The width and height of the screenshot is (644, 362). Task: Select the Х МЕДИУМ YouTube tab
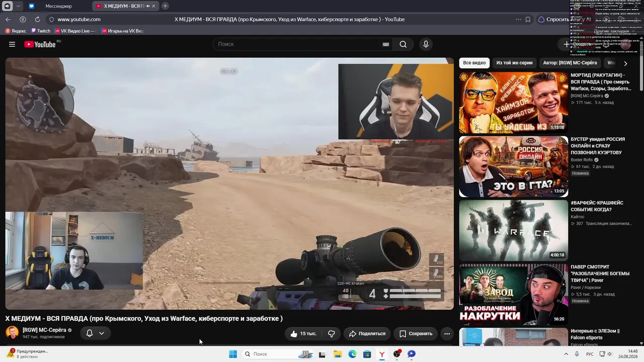click(125, 6)
